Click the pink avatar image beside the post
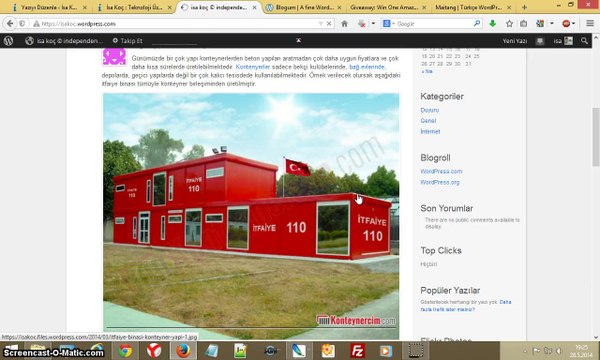The image size is (600, 360). pos(114,57)
